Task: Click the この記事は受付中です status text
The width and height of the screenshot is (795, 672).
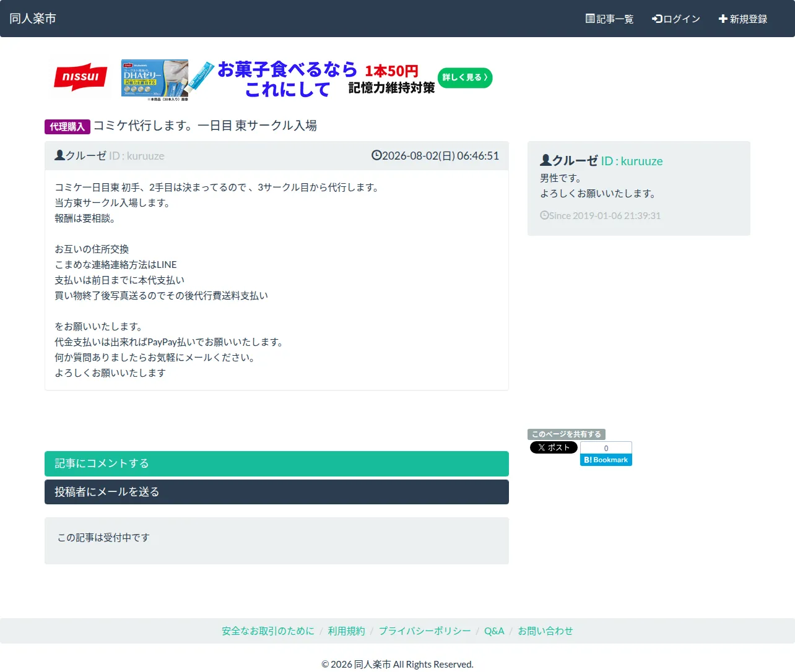Action: coord(103,538)
